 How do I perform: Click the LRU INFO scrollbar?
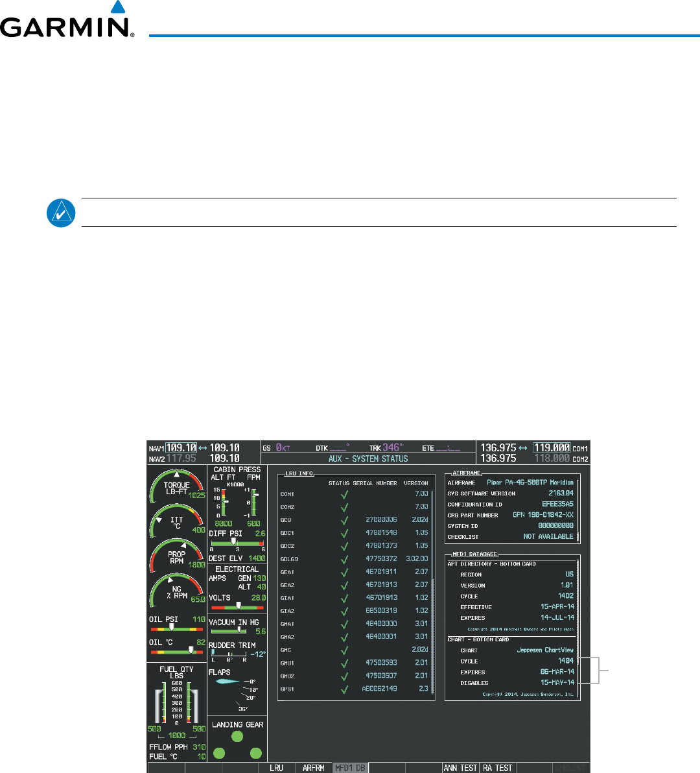click(432, 591)
